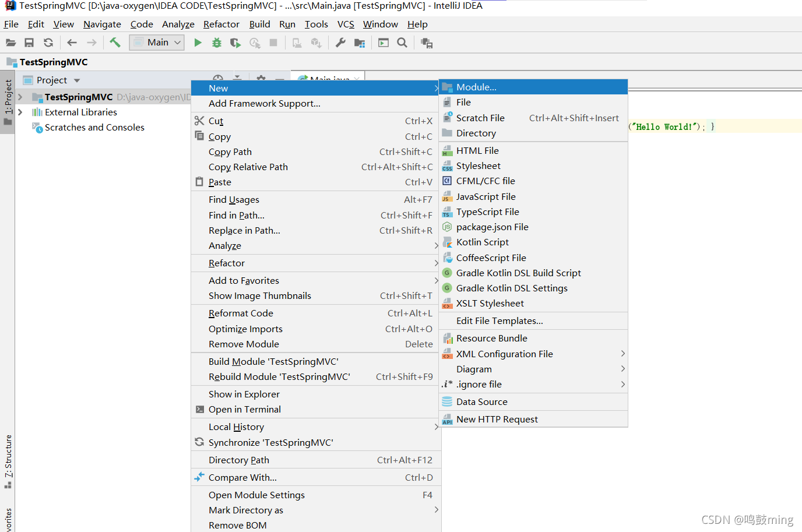Choose Stylesheet option

[x=533, y=165]
